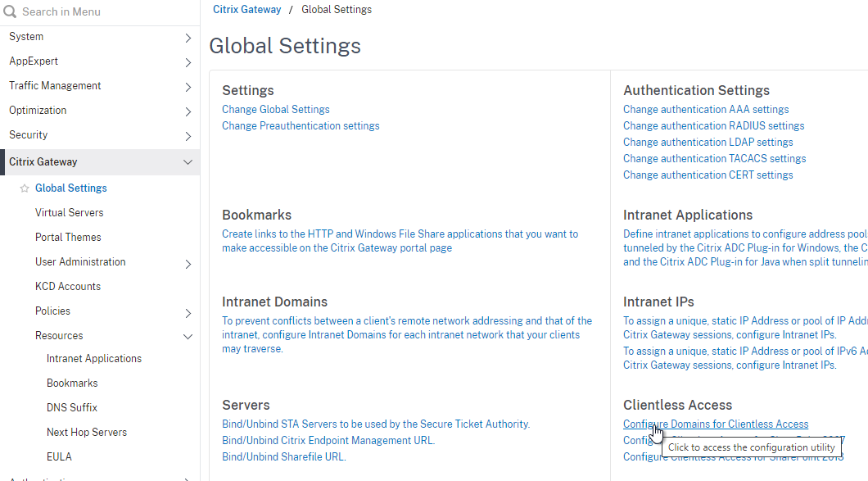868x481 pixels.
Task: Expand the Traffic Management chevron
Action: tap(188, 87)
